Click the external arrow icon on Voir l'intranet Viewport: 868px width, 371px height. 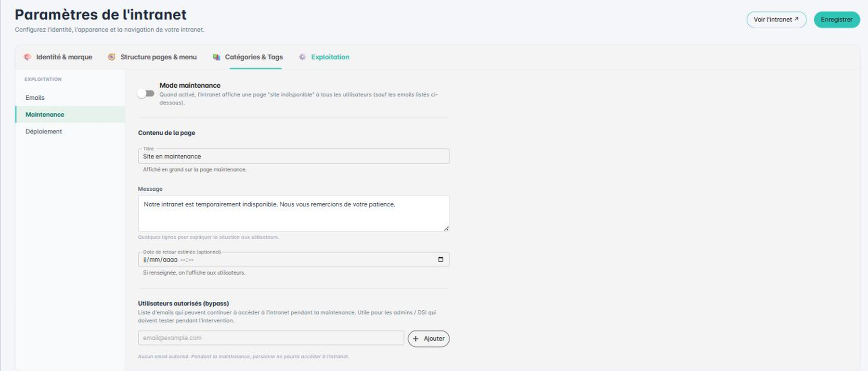(796, 19)
